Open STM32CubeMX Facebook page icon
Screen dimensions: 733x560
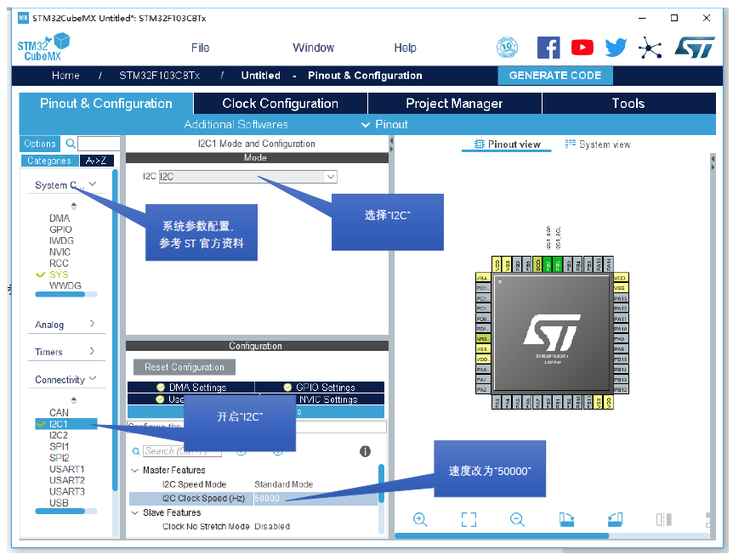point(548,48)
